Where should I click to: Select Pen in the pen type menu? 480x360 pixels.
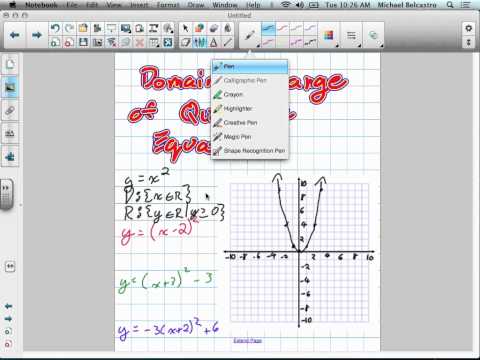click(x=250, y=66)
